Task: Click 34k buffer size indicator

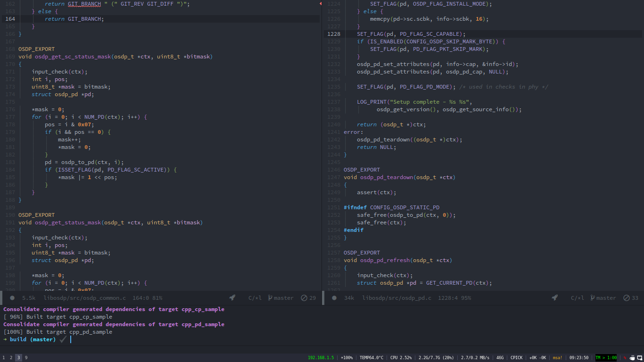Action: pyautogui.click(x=349, y=298)
